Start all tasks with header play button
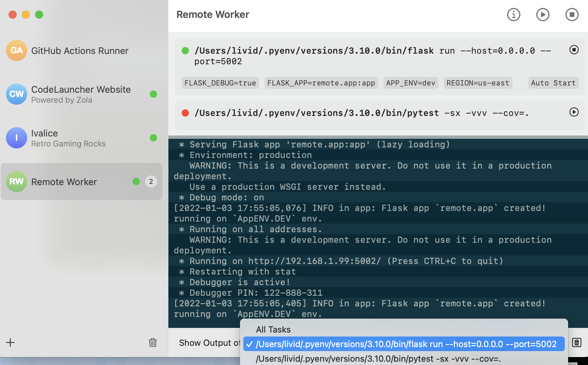The width and height of the screenshot is (588, 365). (x=543, y=15)
